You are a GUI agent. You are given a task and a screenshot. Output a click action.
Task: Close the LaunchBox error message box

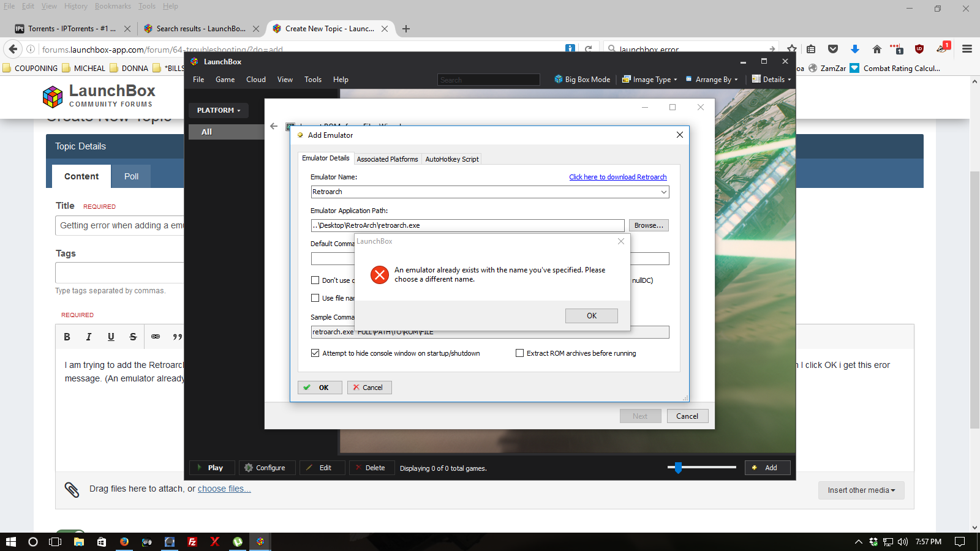tap(621, 241)
